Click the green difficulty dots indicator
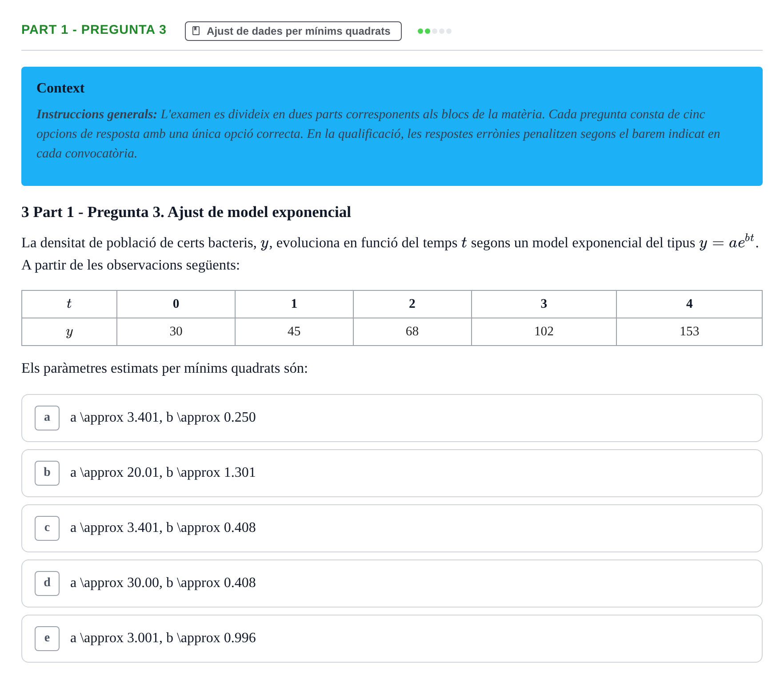784x684 pixels. pos(435,31)
